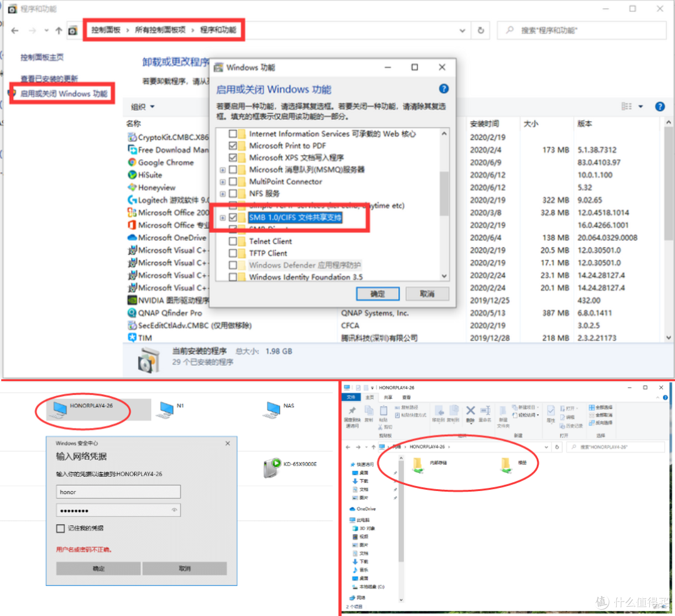
Task: Open the KD-65X9000E media device
Action: pos(289,467)
